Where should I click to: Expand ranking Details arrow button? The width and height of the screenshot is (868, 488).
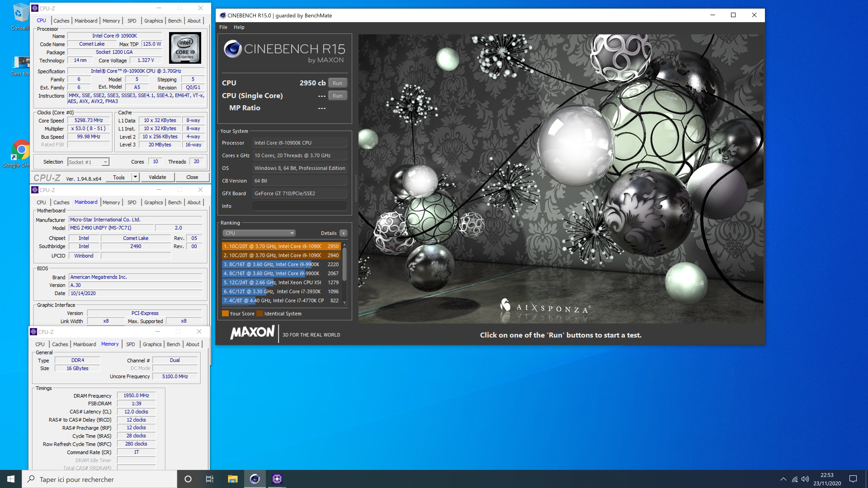click(x=343, y=233)
